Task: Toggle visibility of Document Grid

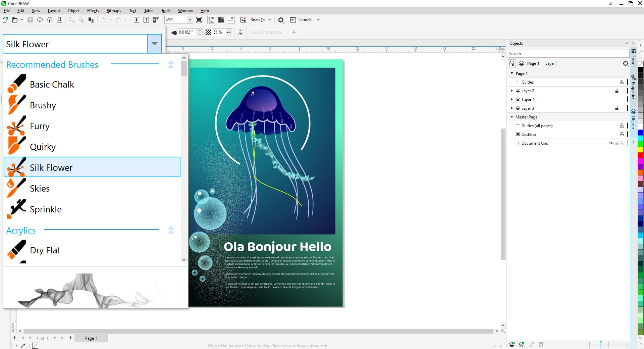Action: pos(611,143)
